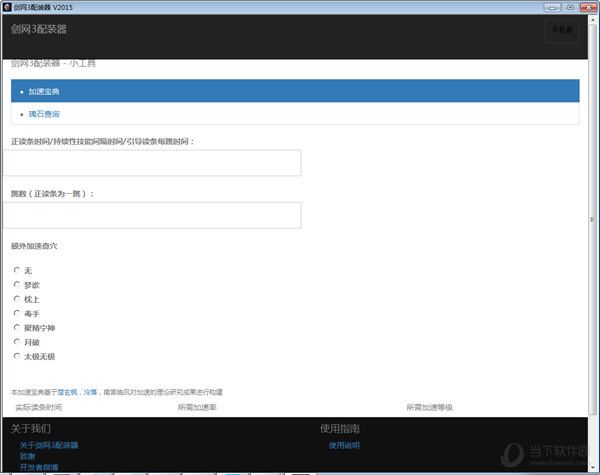This screenshot has height=475, width=600.
Task: Focus the cast time input field
Action: (152, 163)
